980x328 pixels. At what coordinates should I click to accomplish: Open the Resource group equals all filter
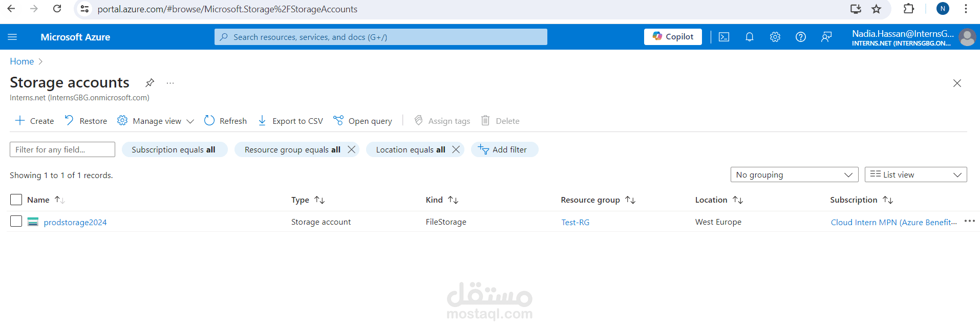click(x=292, y=149)
